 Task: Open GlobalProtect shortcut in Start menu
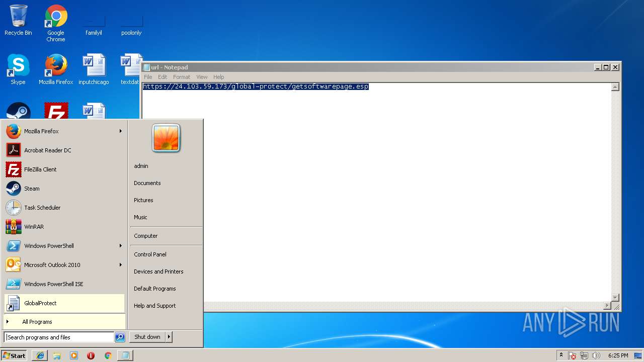click(64, 303)
